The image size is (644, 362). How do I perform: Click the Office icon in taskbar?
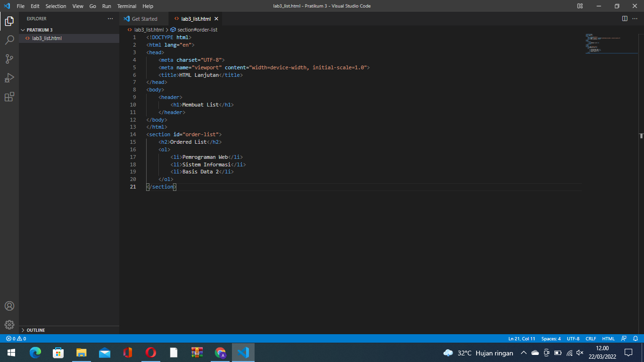[x=128, y=353]
